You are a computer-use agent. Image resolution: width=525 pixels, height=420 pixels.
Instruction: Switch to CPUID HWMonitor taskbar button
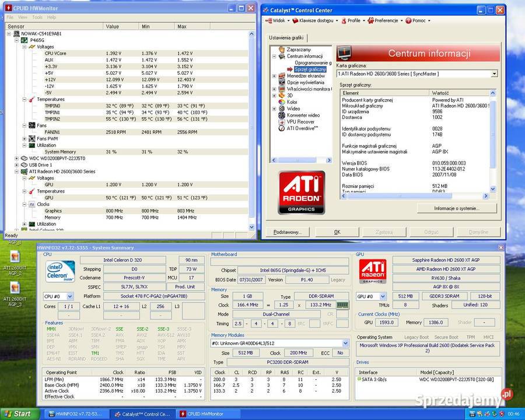coord(209,414)
